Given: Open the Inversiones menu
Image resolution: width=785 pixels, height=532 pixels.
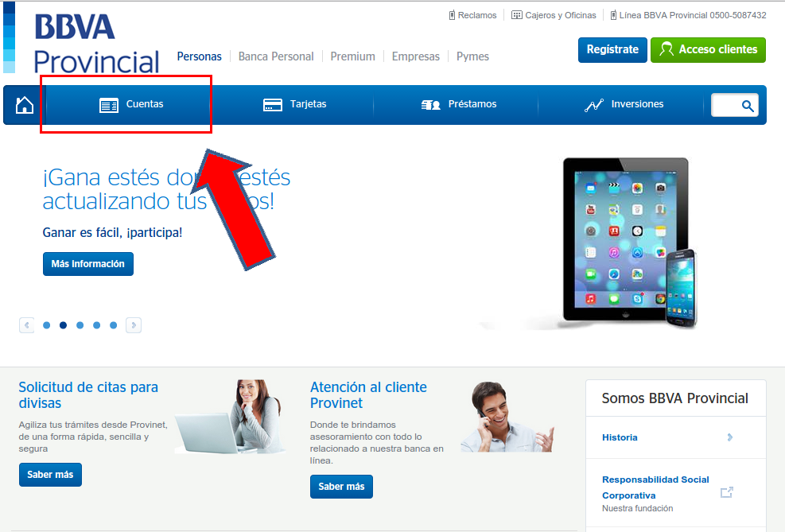Looking at the screenshot, I should (x=620, y=105).
